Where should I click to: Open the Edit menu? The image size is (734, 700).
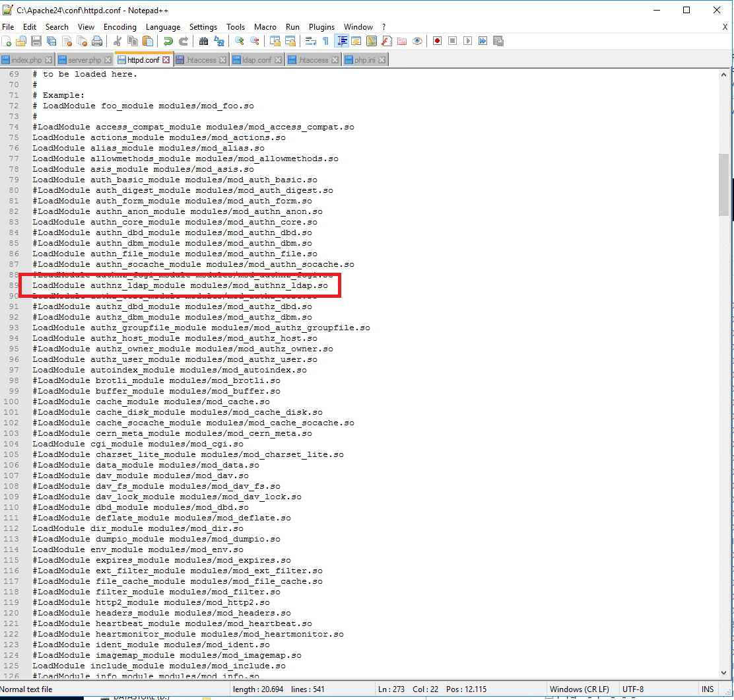[30, 27]
